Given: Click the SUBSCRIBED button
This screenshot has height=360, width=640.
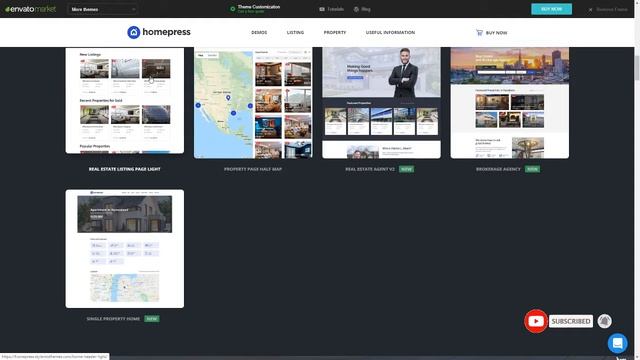Looking at the screenshot, I should tap(571, 321).
